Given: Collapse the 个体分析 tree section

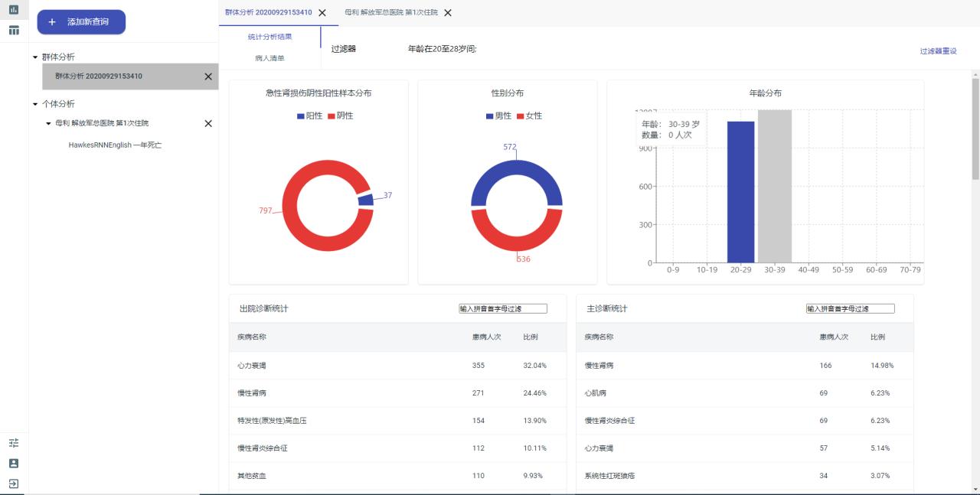Looking at the screenshot, I should [35, 104].
